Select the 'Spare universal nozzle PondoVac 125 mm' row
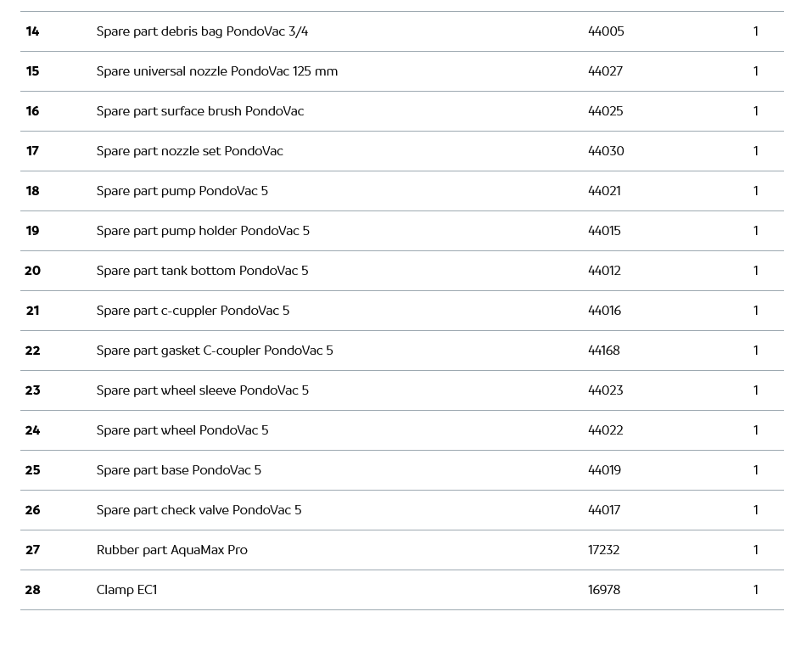This screenshot has width=812, height=651. point(216,71)
